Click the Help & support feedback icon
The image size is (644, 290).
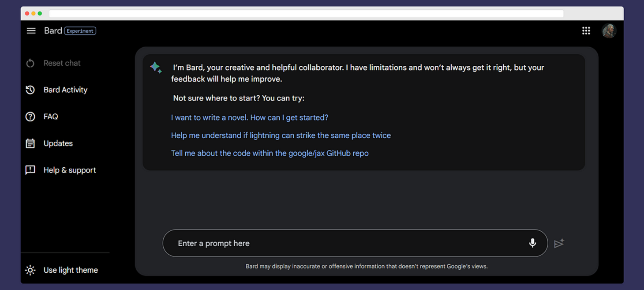(30, 170)
